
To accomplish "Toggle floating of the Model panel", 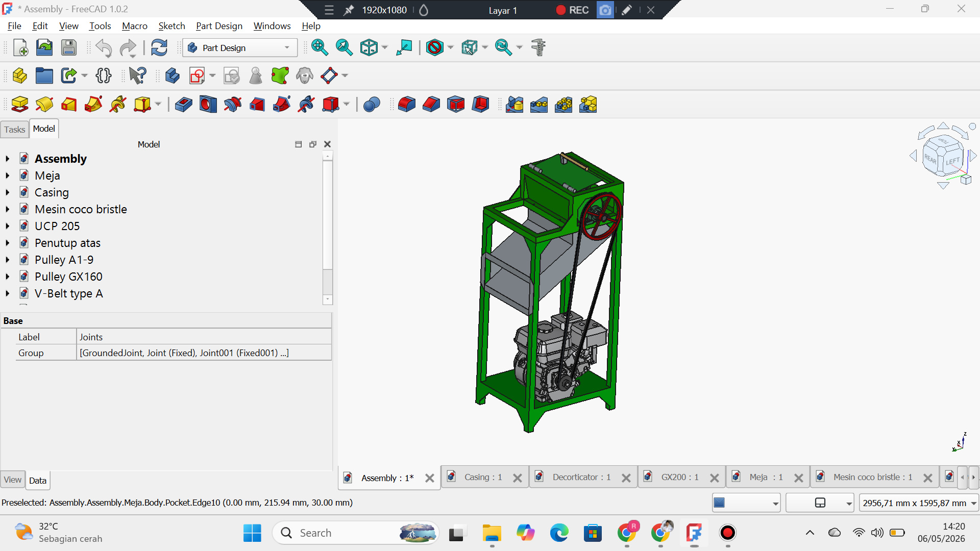I will tap(313, 144).
